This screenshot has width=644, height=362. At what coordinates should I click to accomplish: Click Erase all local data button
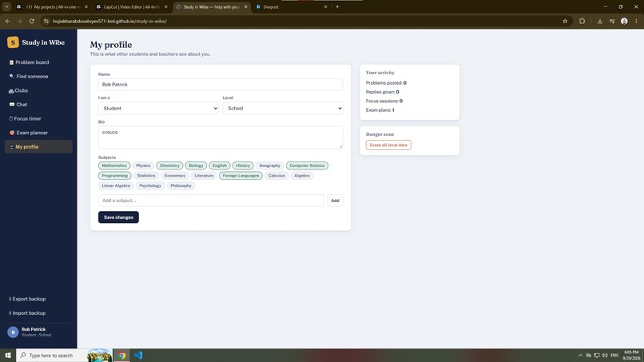[388, 145]
